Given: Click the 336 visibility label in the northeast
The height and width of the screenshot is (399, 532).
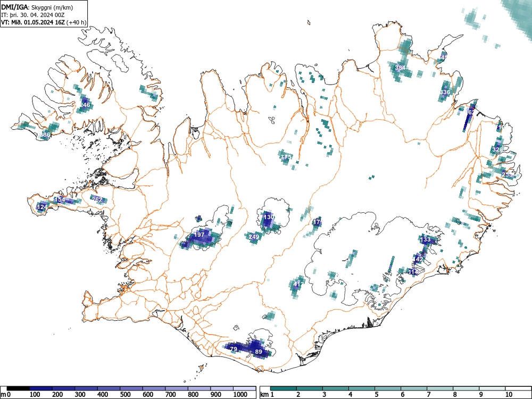Looking at the screenshot, I should [445, 92].
